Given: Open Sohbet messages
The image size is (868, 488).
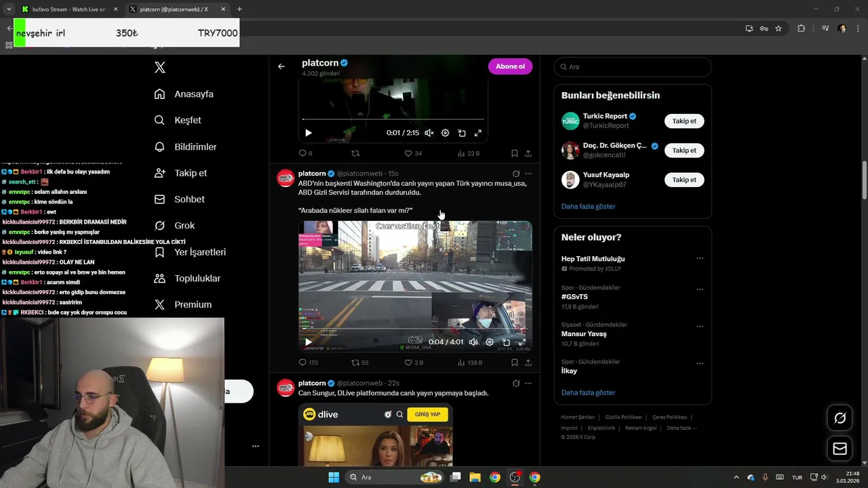Looking at the screenshot, I should point(179,199).
